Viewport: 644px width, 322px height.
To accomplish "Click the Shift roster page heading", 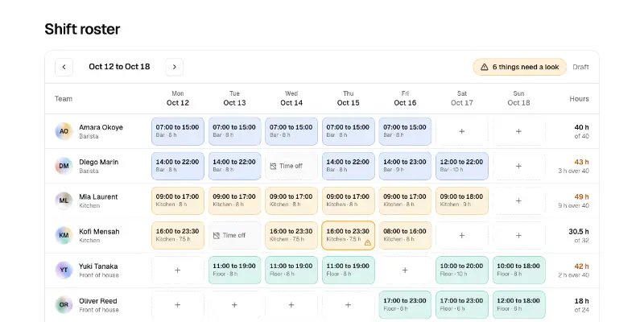I will click(x=82, y=29).
